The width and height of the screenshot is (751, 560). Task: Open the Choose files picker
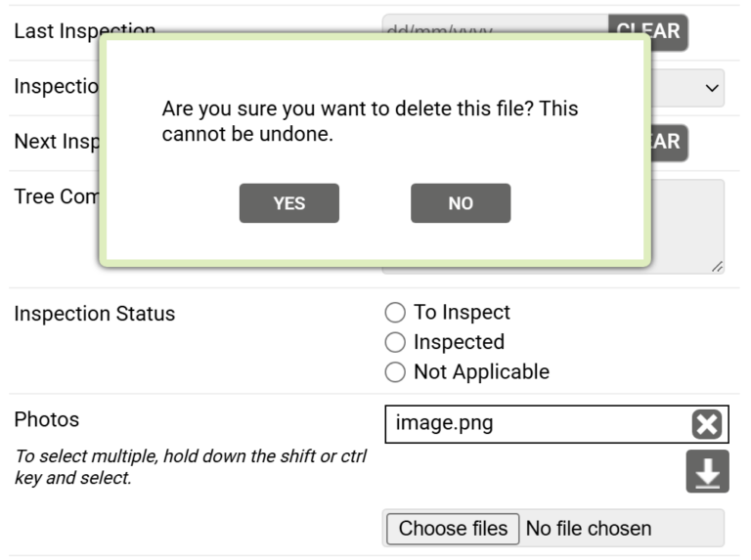coord(453,529)
